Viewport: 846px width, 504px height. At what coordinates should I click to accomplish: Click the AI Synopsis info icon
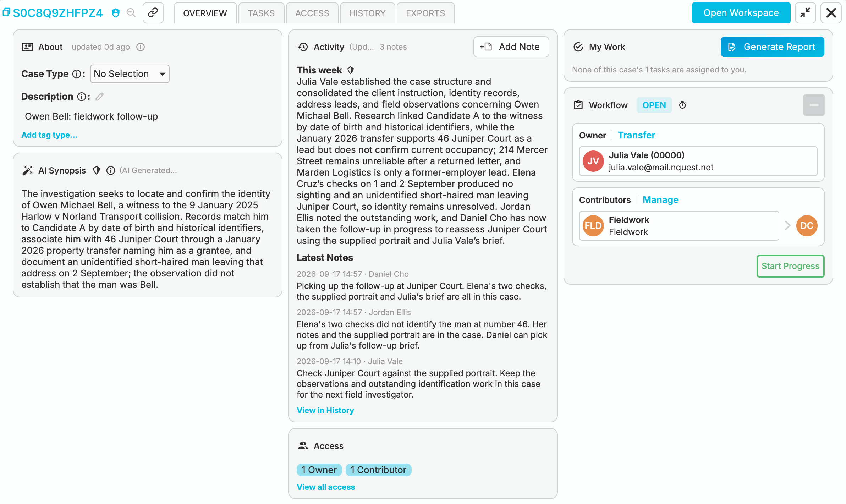click(x=111, y=171)
